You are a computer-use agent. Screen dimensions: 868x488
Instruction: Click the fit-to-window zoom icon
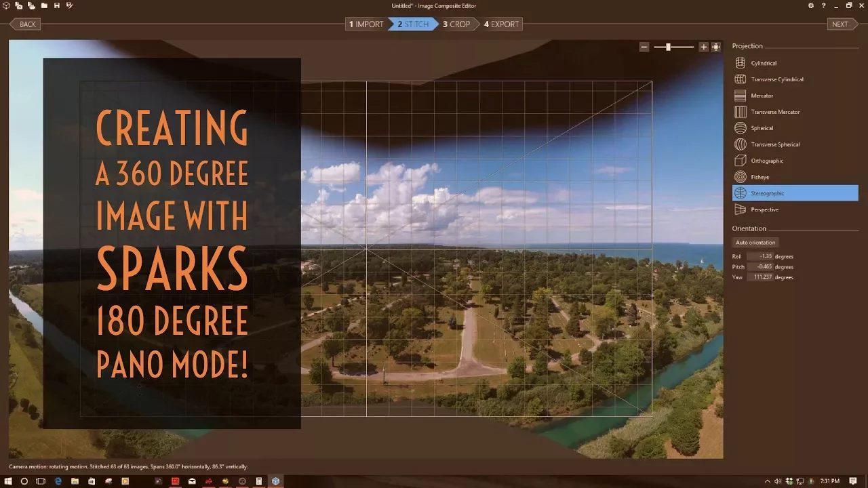715,47
